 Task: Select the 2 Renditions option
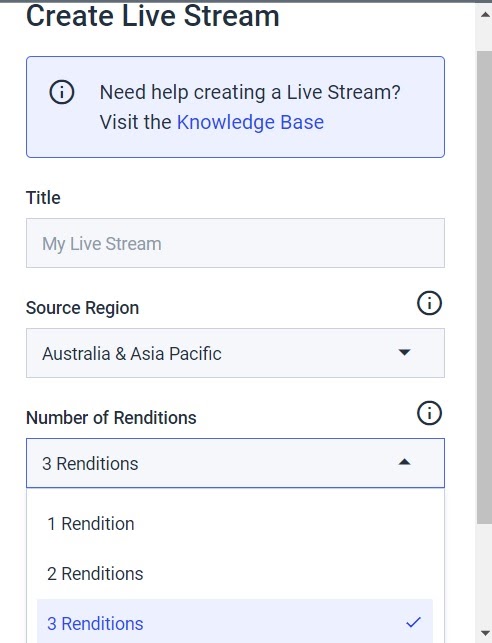click(235, 574)
